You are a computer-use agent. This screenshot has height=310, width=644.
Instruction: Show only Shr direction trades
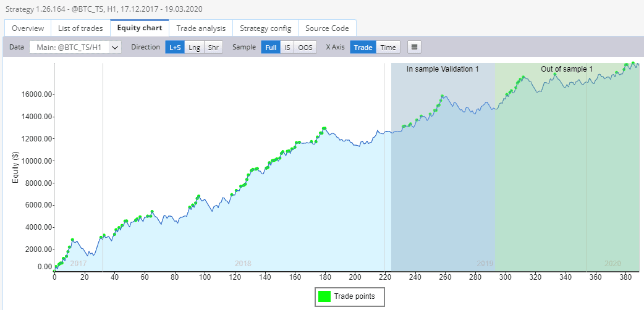213,47
